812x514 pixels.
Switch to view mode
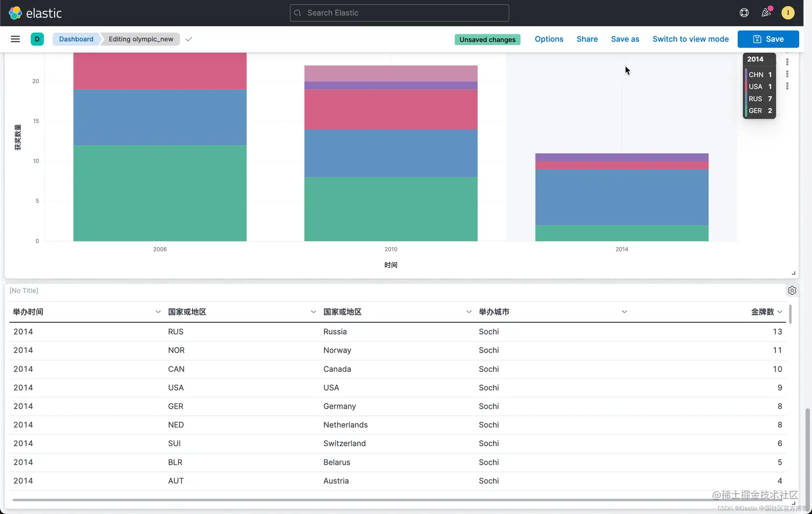(691, 39)
